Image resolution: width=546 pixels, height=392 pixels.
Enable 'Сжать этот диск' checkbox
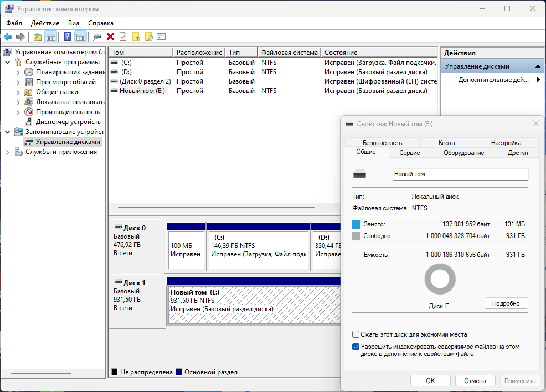click(x=356, y=334)
